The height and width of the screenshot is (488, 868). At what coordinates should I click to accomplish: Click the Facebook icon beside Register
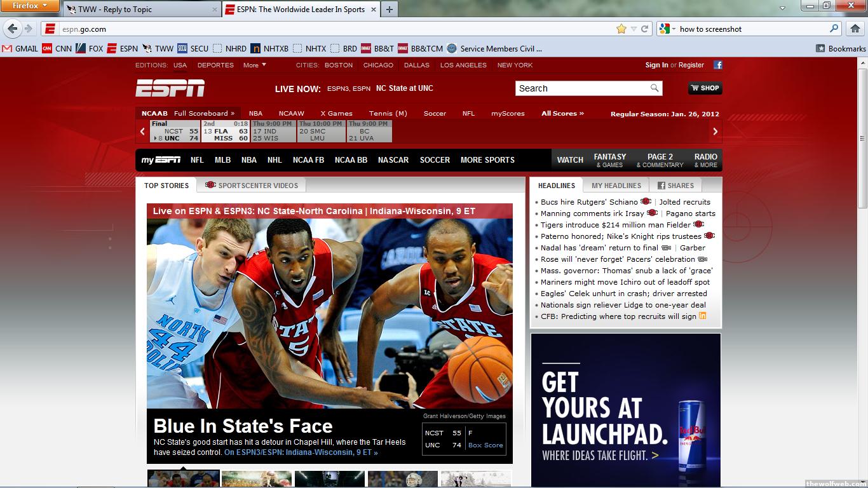pyautogui.click(x=717, y=65)
